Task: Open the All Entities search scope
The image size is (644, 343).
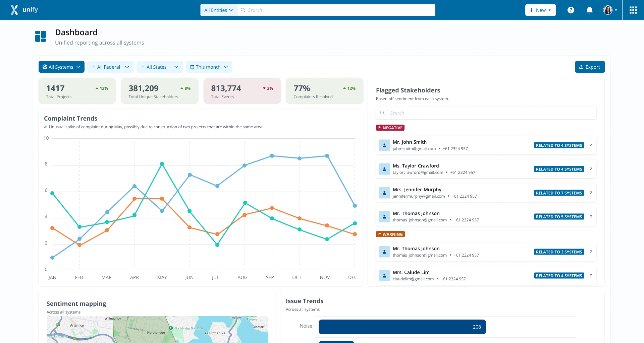Action: (219, 10)
